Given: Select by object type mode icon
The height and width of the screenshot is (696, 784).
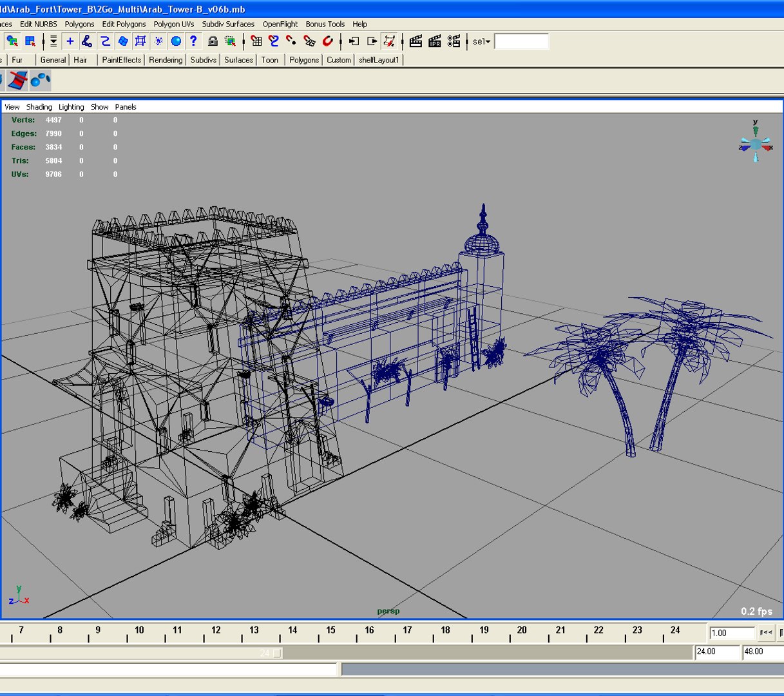Looking at the screenshot, I should click(x=12, y=41).
